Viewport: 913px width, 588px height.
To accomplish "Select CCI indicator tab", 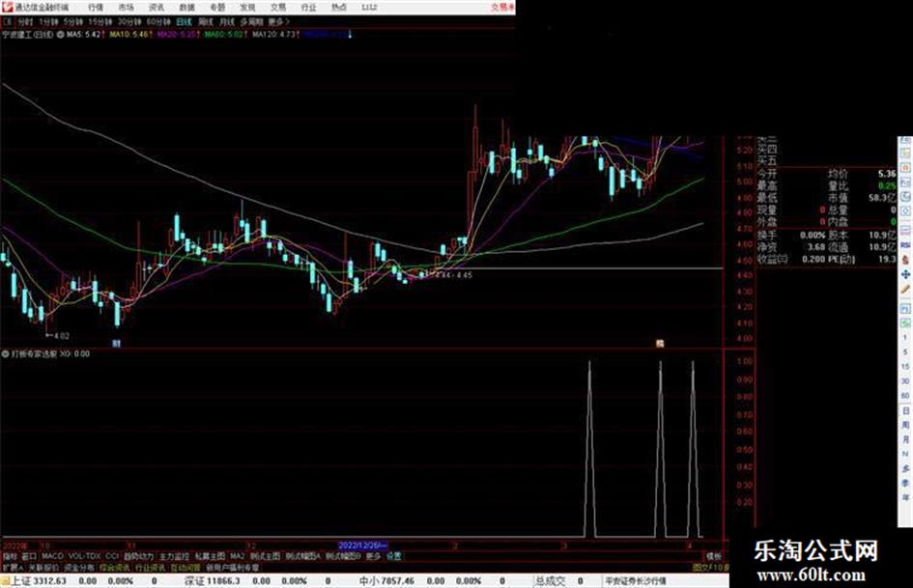I will [112, 556].
